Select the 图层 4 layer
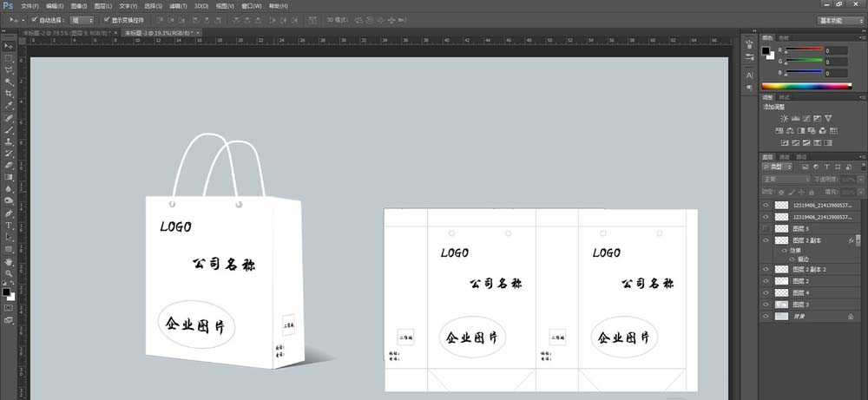Viewport: 868px width, 400px height. 801,293
